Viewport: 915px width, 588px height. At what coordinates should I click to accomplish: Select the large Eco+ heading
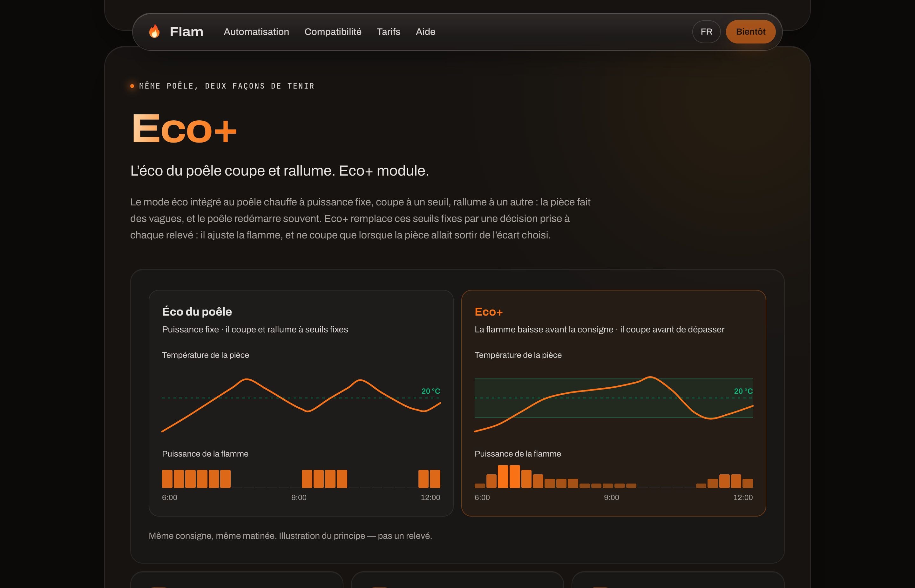[x=184, y=129]
